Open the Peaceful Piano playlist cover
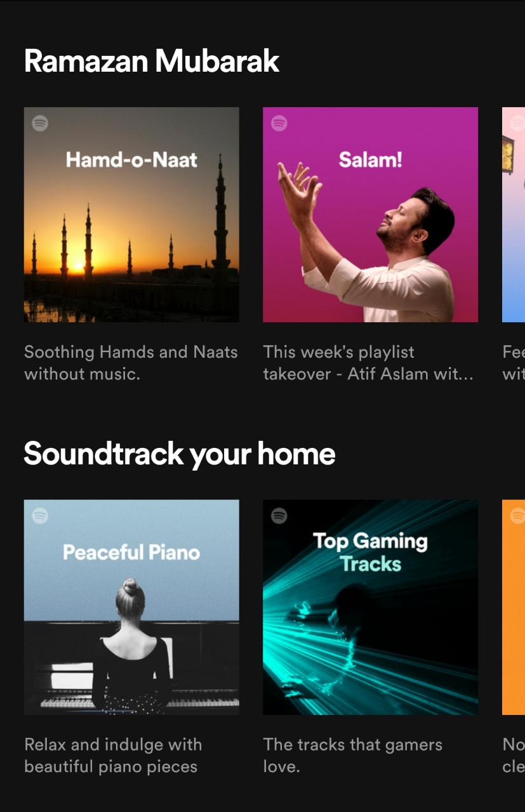 point(131,607)
